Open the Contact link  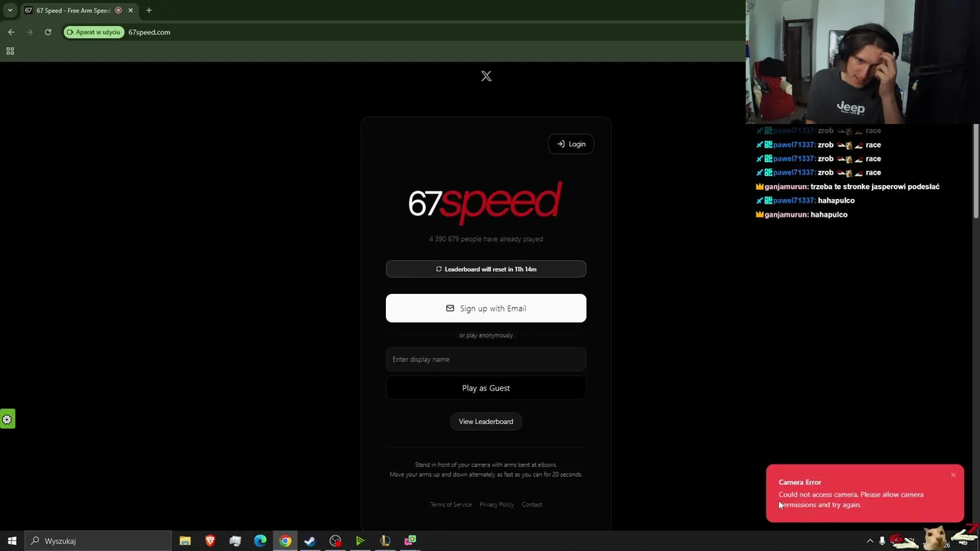[532, 504]
